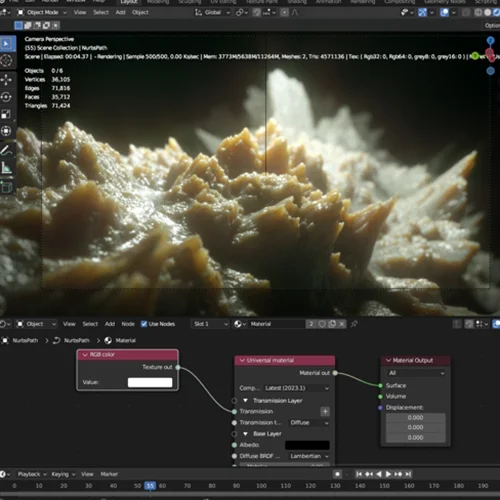Screen dimensions: 500x500
Task: Select the Scale tool
Action: click(6, 114)
